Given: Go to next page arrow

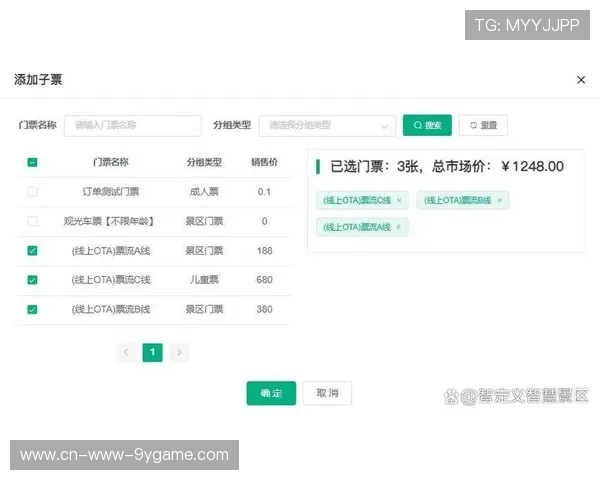Looking at the screenshot, I should point(179,352).
